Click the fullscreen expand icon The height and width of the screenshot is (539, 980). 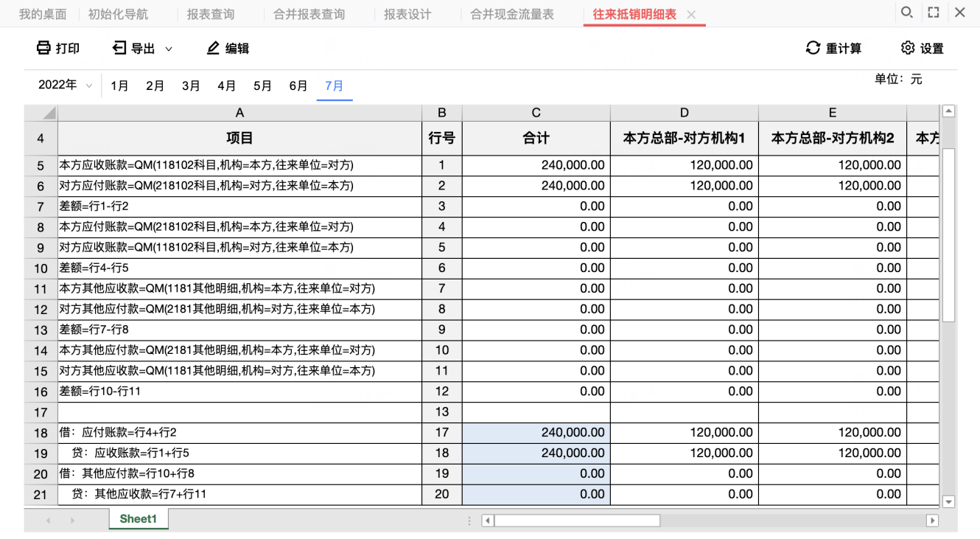[934, 13]
